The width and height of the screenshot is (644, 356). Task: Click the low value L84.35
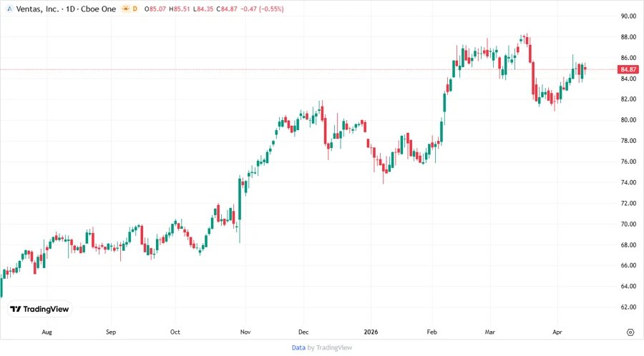pyautogui.click(x=203, y=9)
